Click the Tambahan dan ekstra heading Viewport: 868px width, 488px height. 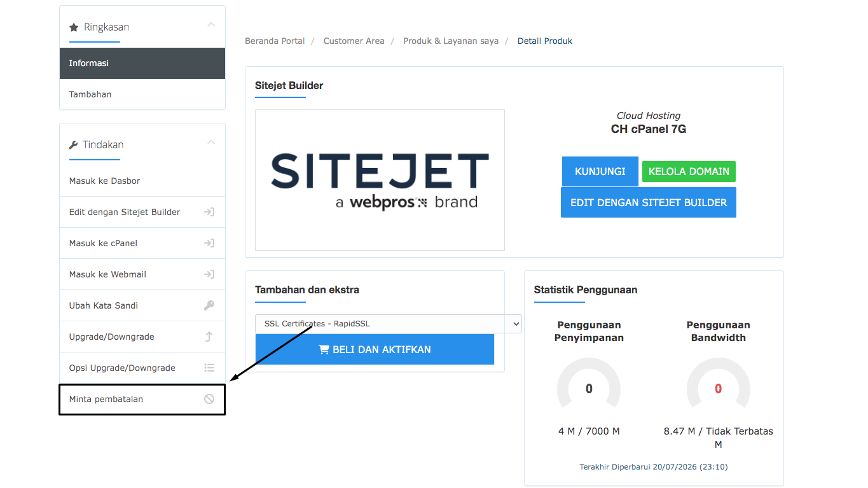pyautogui.click(x=307, y=289)
